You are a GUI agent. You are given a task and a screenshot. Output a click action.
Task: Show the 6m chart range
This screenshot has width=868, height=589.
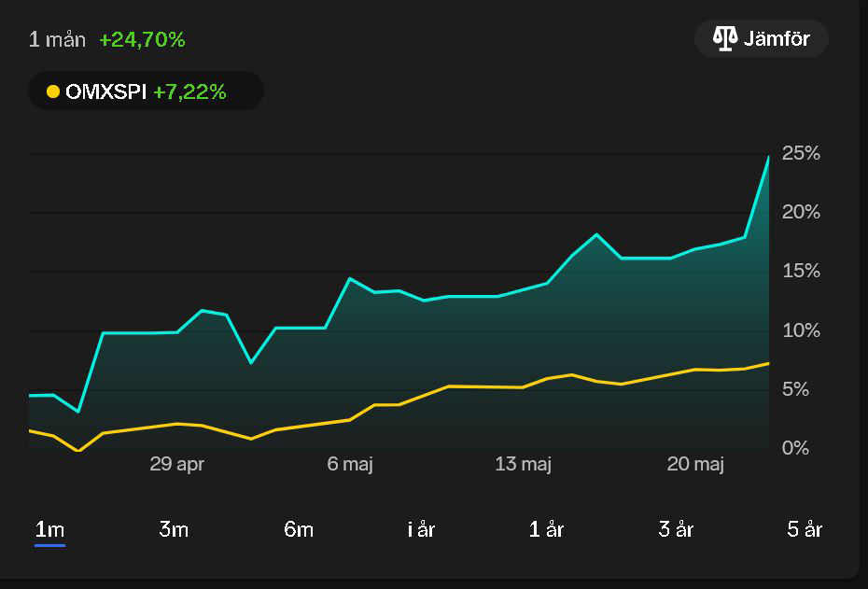[x=299, y=529]
